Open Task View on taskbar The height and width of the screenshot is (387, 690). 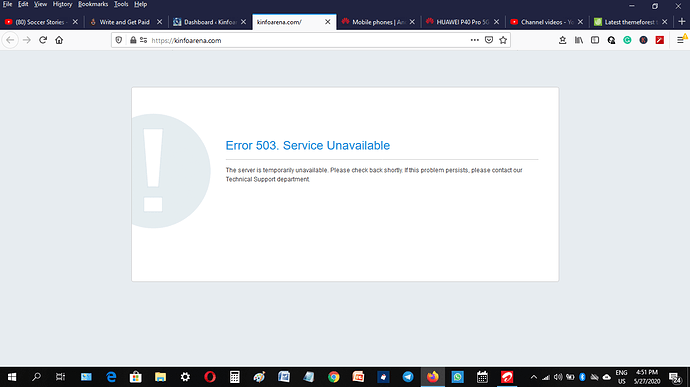61,377
